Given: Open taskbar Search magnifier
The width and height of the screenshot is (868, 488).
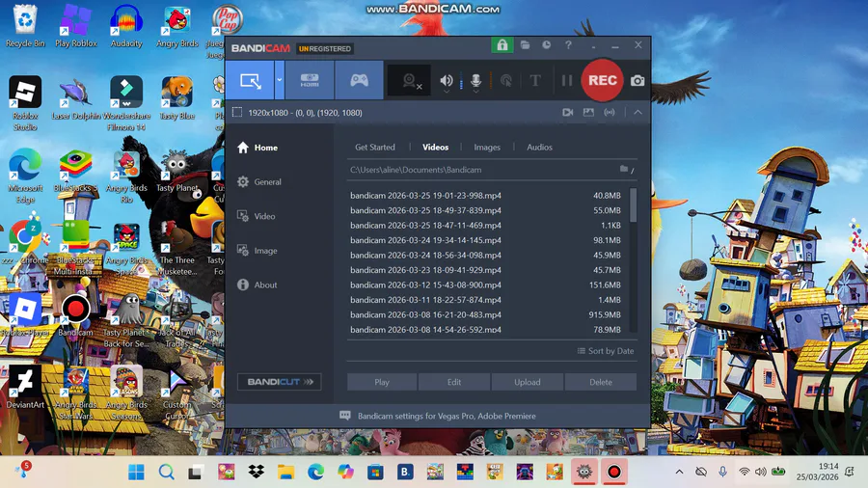Looking at the screenshot, I should click(166, 472).
